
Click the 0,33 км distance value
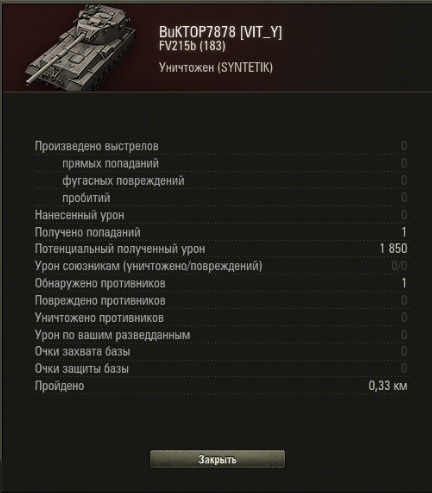point(388,386)
